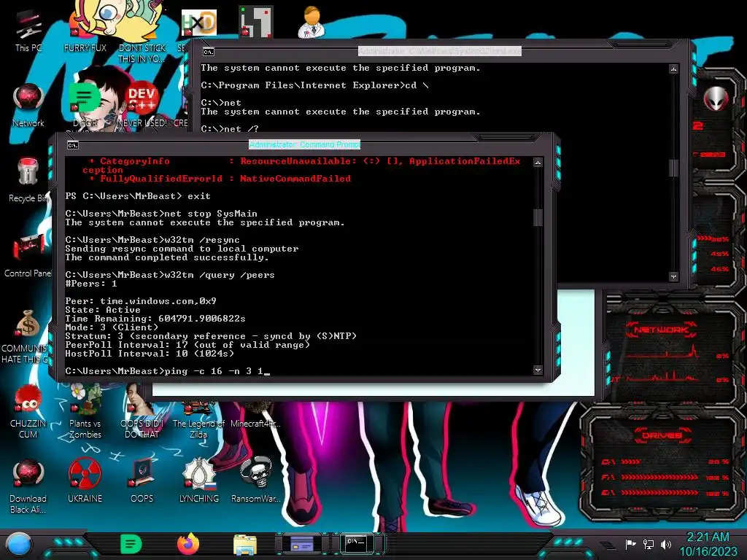
Task: Click 'Mode: 3 (Client)' output line
Action: click(x=112, y=327)
